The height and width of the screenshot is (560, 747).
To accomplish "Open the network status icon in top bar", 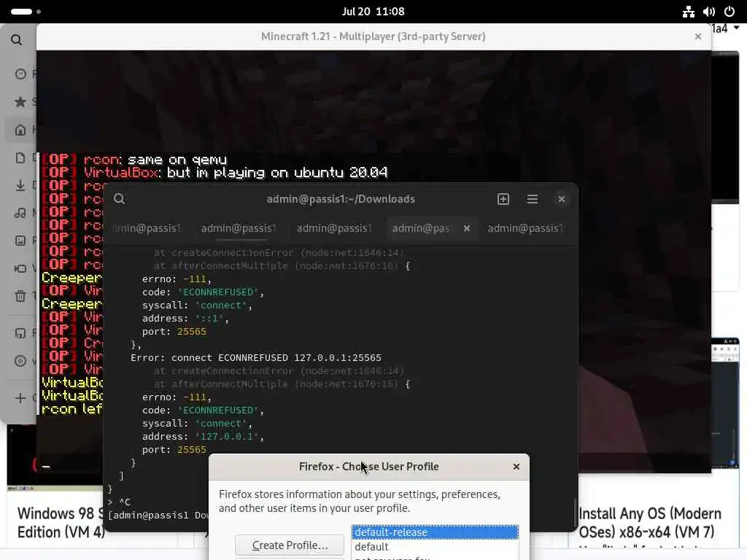I will point(688,12).
